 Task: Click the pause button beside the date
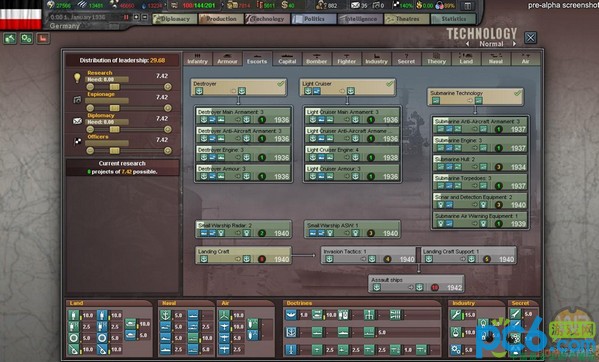point(126,17)
